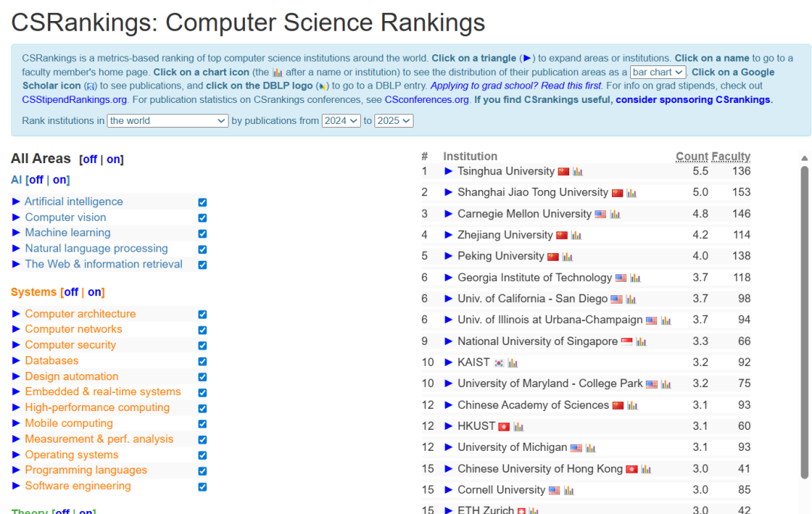
Task: Toggle the Databases area checkbox
Action: [202, 361]
